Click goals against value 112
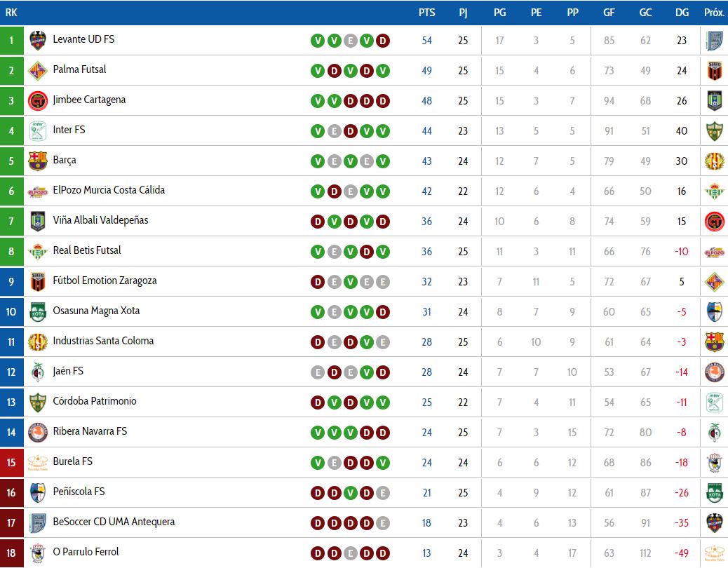The height and width of the screenshot is (568, 728). [x=645, y=553]
